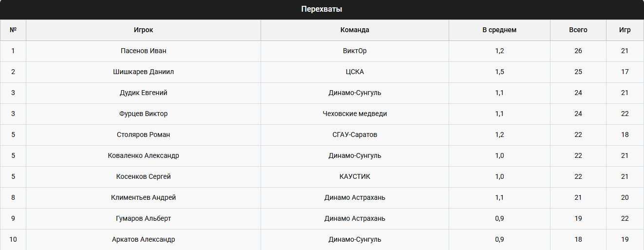Screen dimensions: 644x250
Task: Open team ВиктОр
Action: 355,51
